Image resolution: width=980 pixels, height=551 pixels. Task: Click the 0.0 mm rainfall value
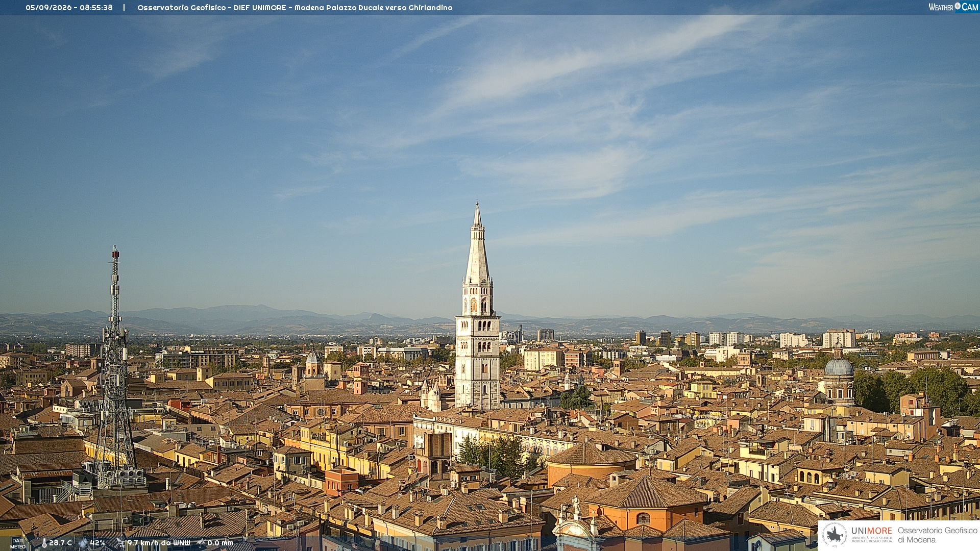click(x=220, y=543)
